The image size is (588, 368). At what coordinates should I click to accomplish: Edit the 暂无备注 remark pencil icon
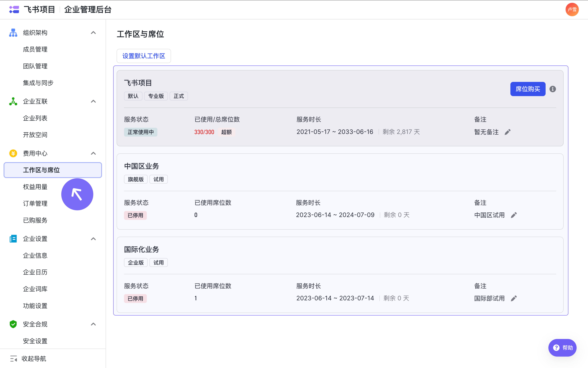point(507,132)
